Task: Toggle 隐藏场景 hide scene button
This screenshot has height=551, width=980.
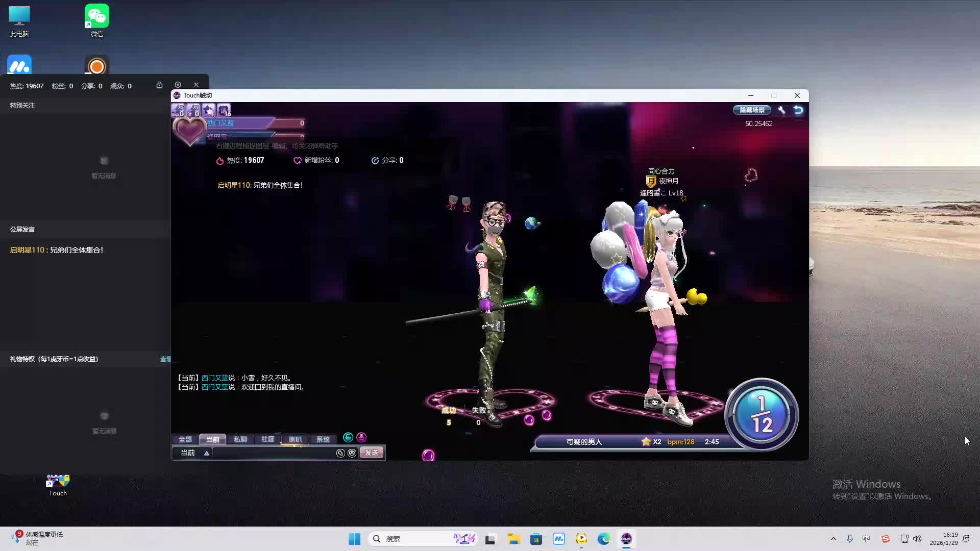Action: [752, 110]
